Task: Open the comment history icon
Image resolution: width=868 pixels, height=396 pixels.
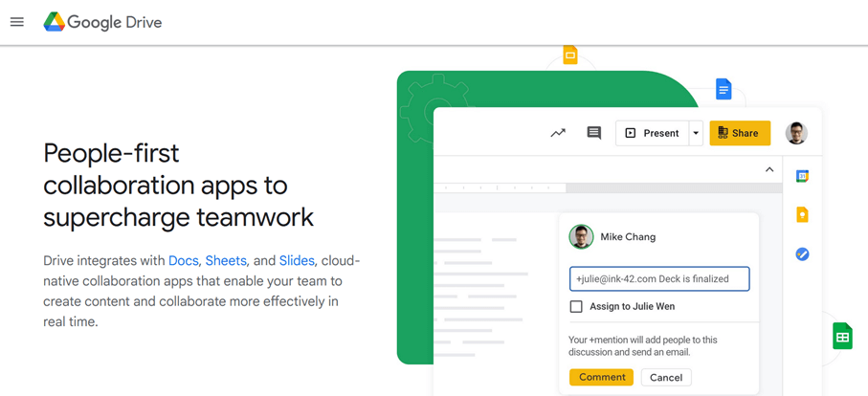Action: click(x=594, y=133)
